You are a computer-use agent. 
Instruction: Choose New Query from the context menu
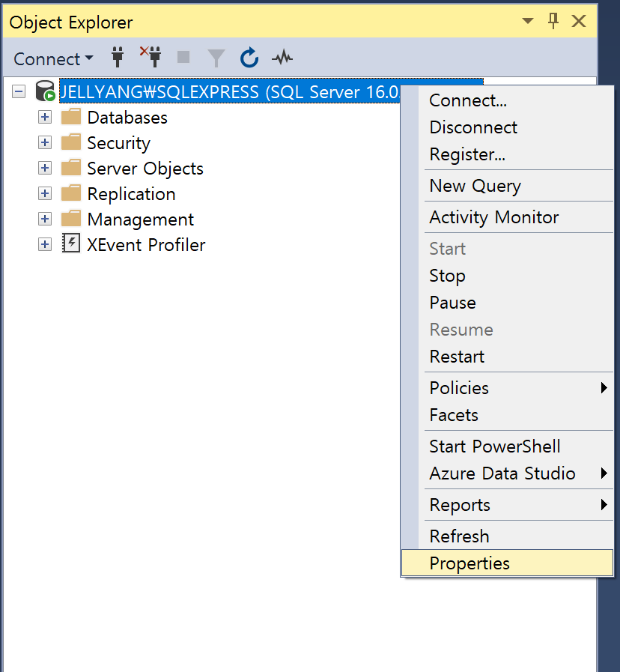coord(508,186)
